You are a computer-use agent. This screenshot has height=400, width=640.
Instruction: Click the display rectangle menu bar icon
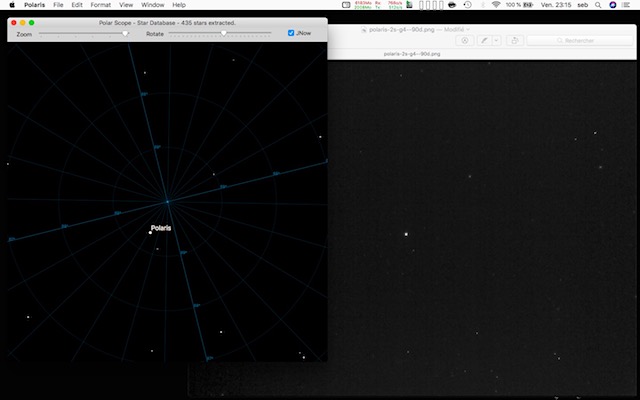[346, 5]
